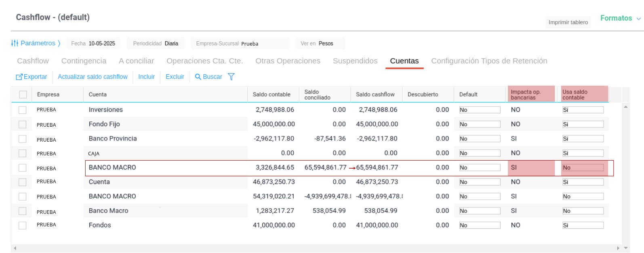Viewport: 644px width, 253px height.
Task: Open the Periodicidad Diaria selector
Action: (x=156, y=44)
